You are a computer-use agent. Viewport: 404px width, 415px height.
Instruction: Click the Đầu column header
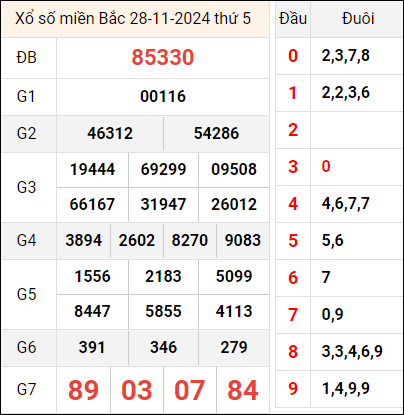tap(293, 19)
